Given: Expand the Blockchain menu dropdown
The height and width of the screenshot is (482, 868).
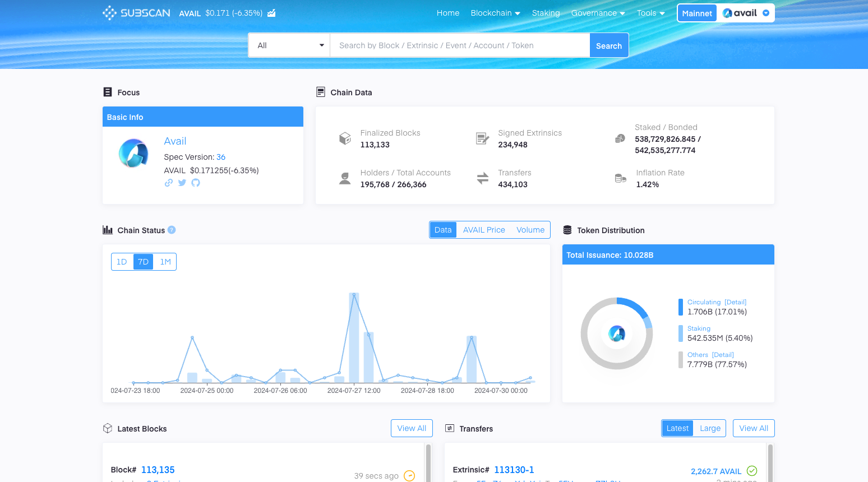Looking at the screenshot, I should tap(495, 13).
